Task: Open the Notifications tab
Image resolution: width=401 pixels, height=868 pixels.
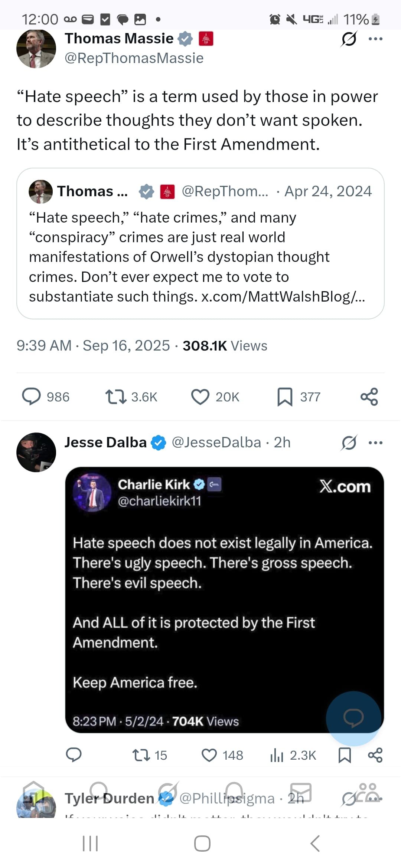Action: [234, 792]
